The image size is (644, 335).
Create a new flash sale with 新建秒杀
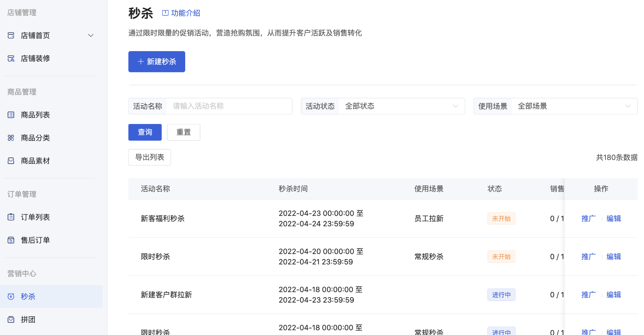pos(157,61)
